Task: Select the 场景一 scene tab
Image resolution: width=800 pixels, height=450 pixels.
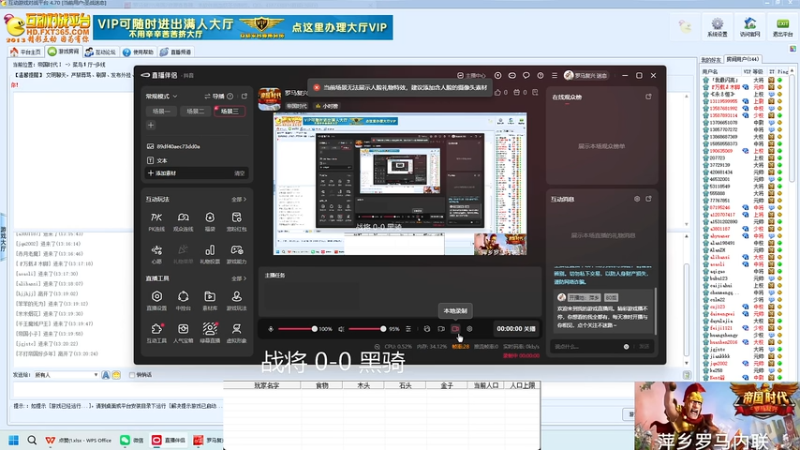Action: [161, 111]
